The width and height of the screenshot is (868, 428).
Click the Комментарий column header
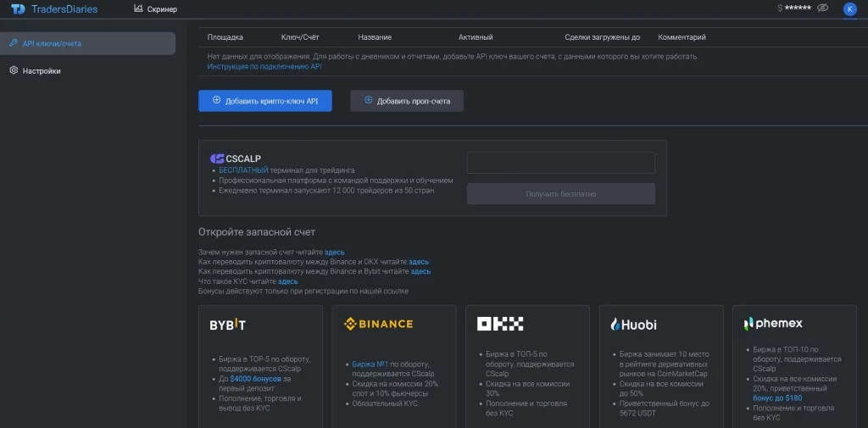(682, 37)
